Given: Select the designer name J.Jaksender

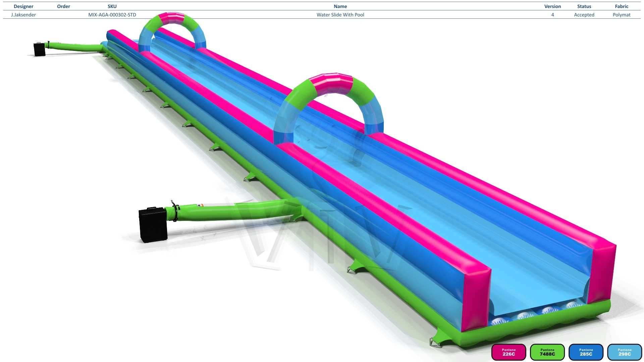Looking at the screenshot, I should [23, 15].
